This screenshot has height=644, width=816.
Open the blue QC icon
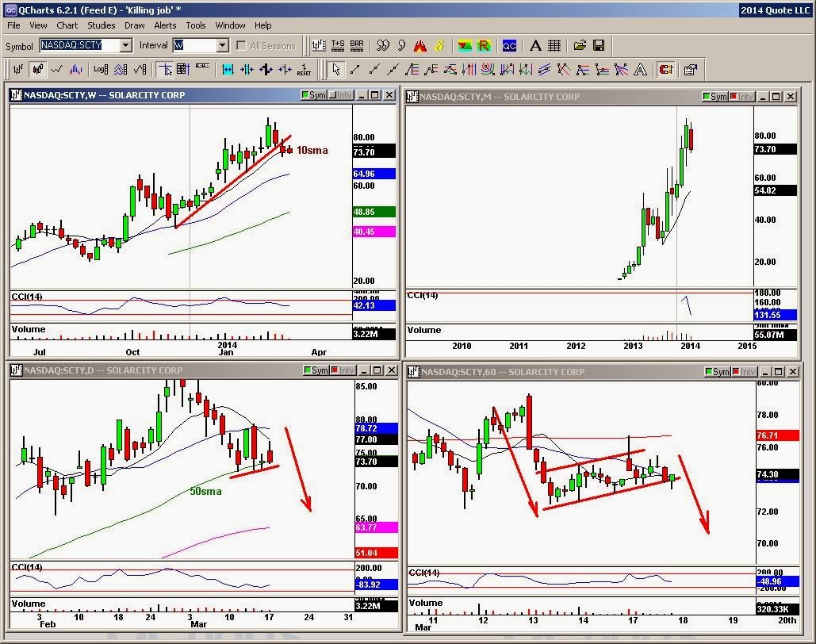[509, 46]
